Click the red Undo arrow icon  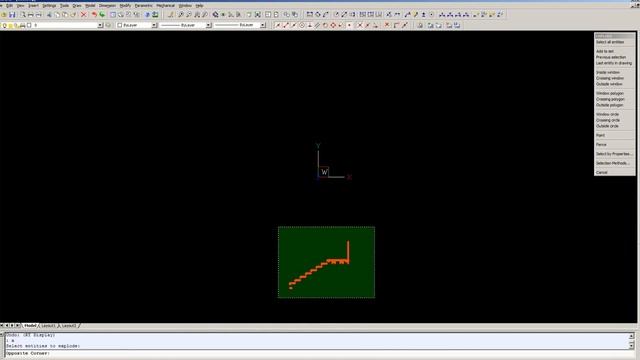(94, 15)
